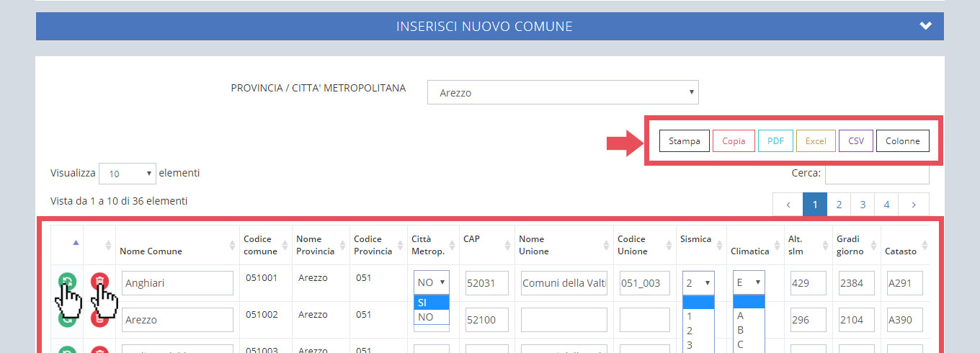Edit Catasto field A291
980x353 pixels.
click(x=904, y=283)
